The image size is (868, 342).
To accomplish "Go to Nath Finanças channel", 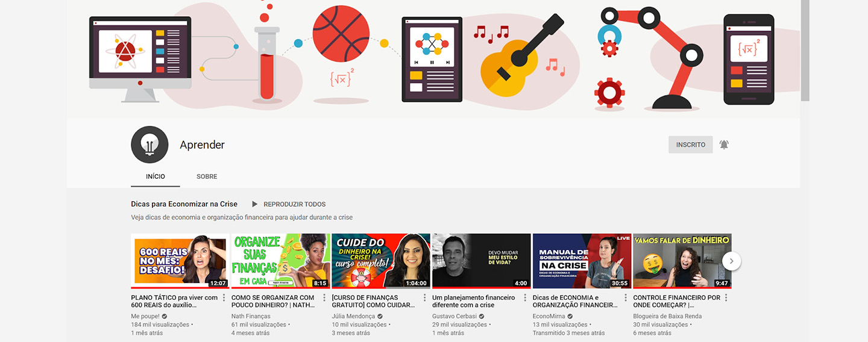I will [251, 316].
